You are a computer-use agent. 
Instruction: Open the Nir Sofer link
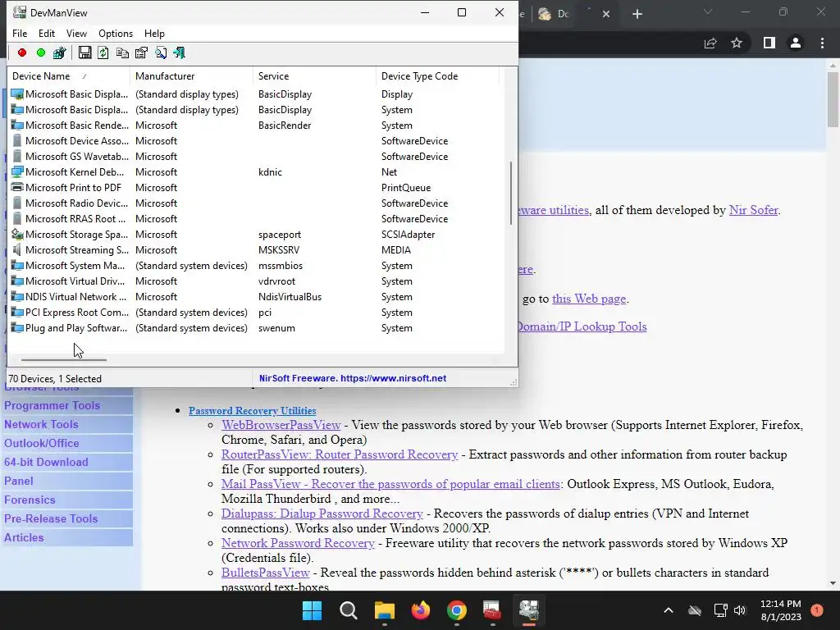point(753,210)
